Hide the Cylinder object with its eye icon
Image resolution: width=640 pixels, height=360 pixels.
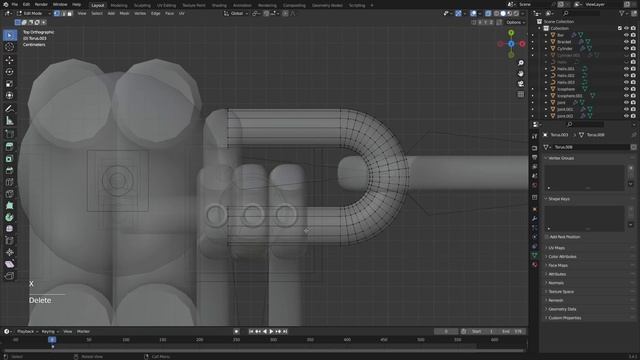[627, 49]
